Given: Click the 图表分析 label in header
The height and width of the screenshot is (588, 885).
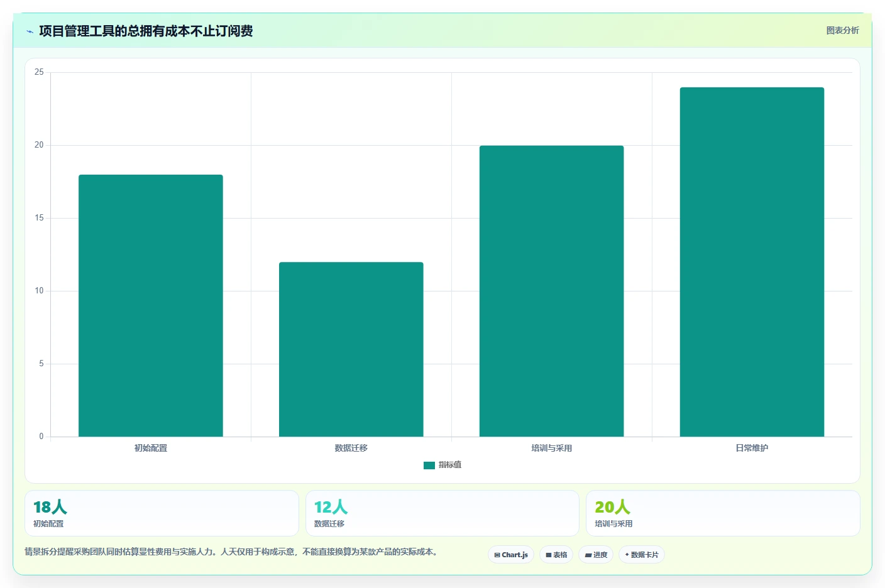Looking at the screenshot, I should (x=842, y=30).
